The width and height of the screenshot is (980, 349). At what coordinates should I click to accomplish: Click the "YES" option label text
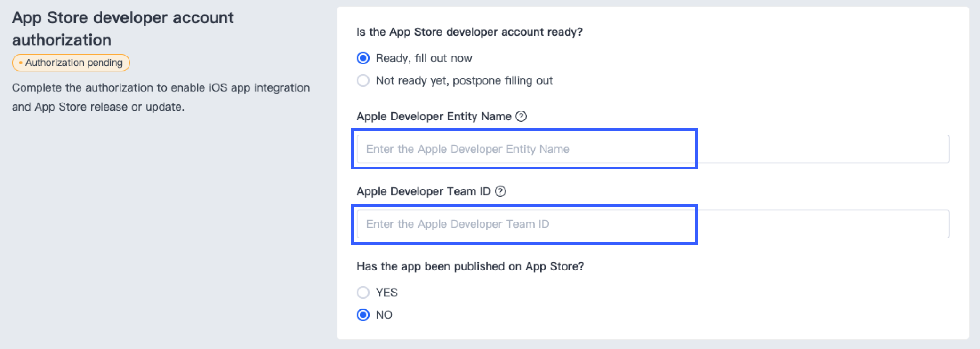386,293
